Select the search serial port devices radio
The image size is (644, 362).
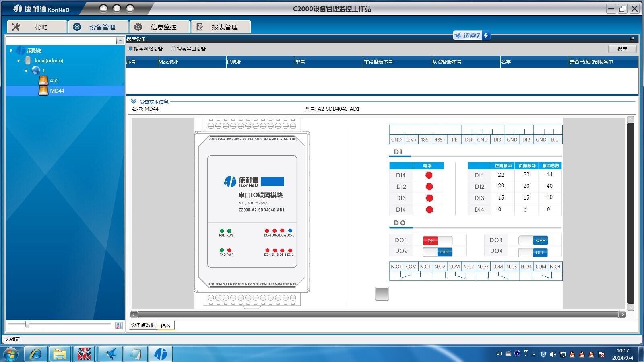[173, 49]
